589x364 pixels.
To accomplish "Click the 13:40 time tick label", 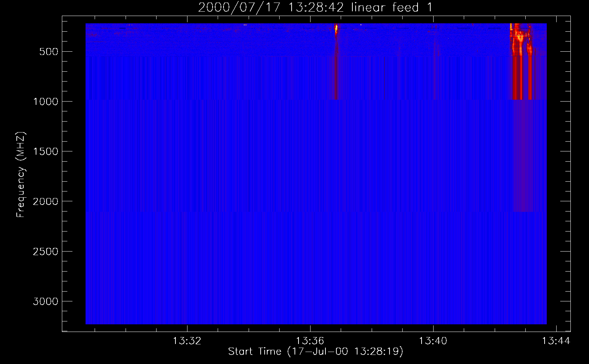I will point(433,341).
